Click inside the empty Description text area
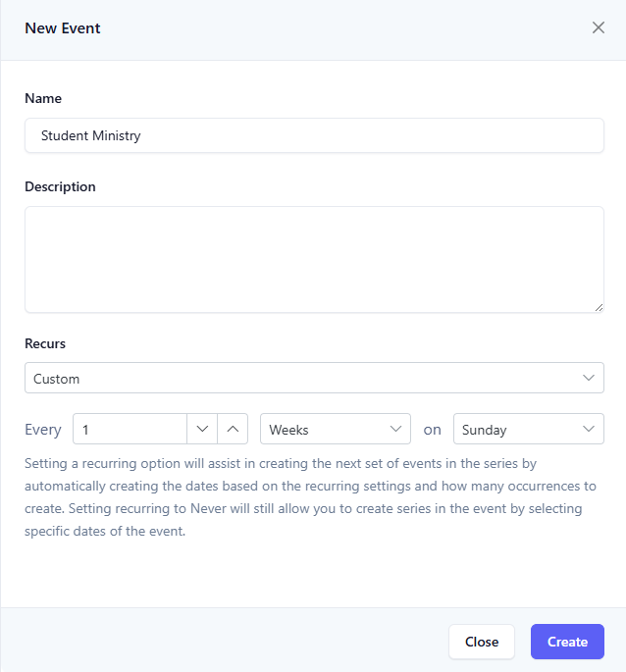The height and width of the screenshot is (672, 626). coord(314,260)
